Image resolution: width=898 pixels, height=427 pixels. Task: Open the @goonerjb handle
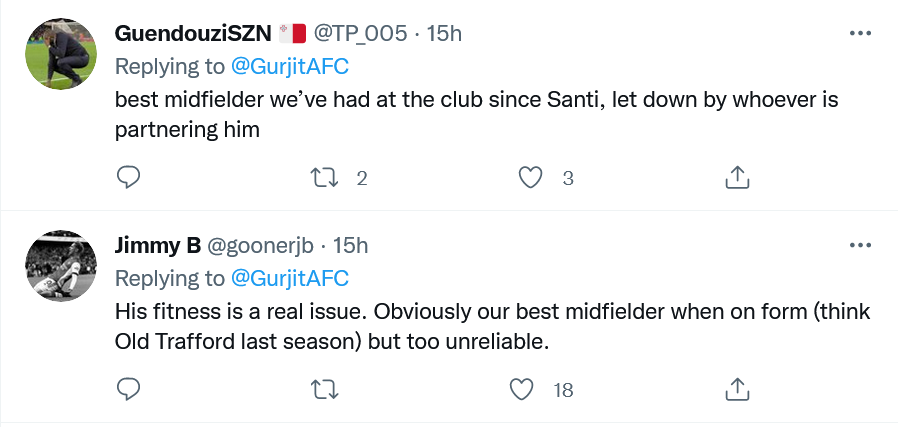point(263,244)
